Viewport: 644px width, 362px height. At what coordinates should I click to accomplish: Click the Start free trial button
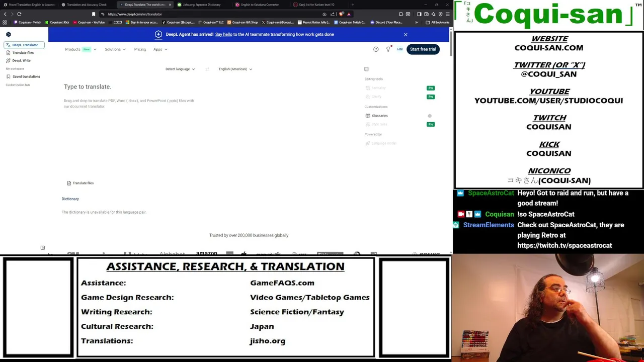pos(423,49)
